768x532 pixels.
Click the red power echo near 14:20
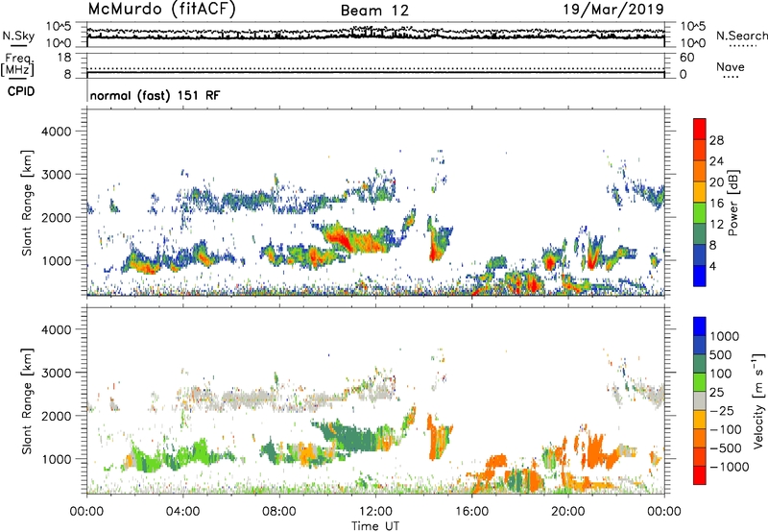point(434,250)
